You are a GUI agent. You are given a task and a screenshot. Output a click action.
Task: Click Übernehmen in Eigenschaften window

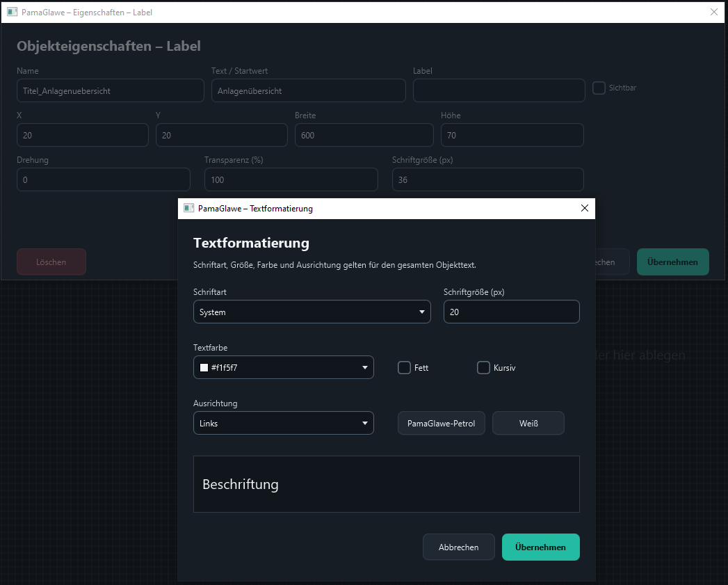pos(673,262)
